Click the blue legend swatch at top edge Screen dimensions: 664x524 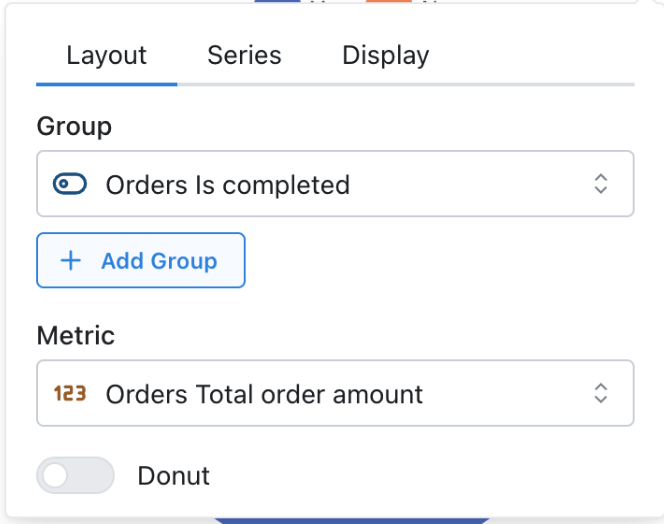(x=277, y=1)
